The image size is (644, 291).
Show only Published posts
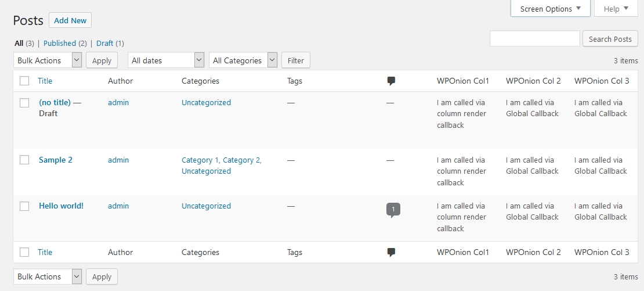tap(60, 43)
